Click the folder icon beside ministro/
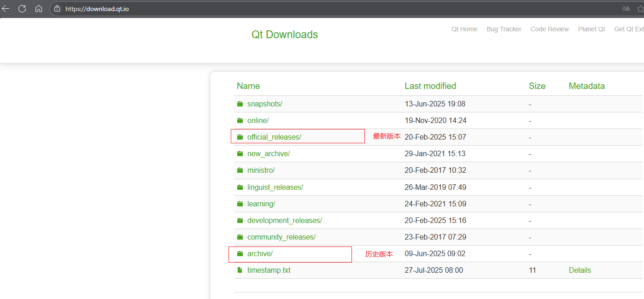Screen dimensions: 644x299 pyautogui.click(x=240, y=170)
